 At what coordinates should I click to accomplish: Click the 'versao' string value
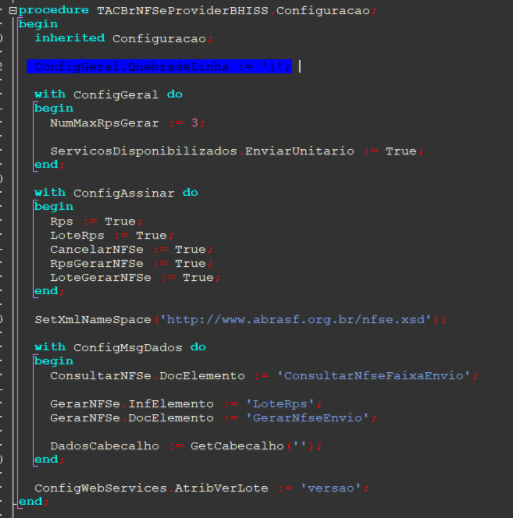click(x=331, y=488)
